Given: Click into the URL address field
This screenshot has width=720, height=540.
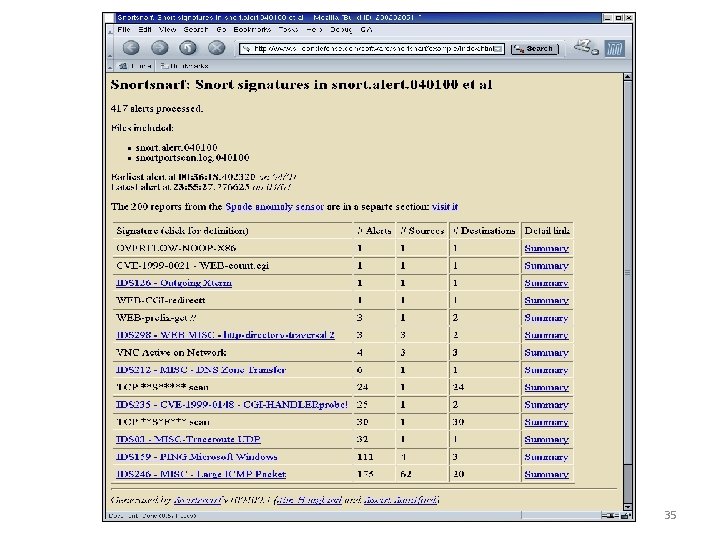Looking at the screenshot, I should 374,49.
